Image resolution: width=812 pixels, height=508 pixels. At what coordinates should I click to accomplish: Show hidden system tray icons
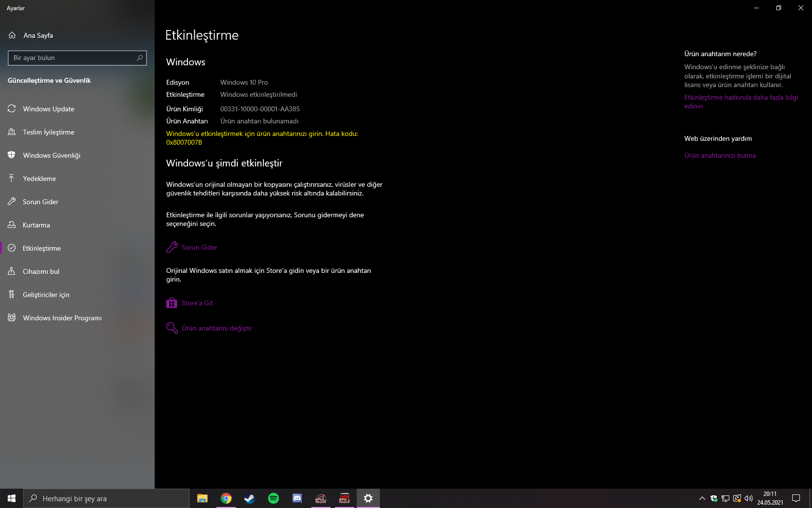coord(702,498)
